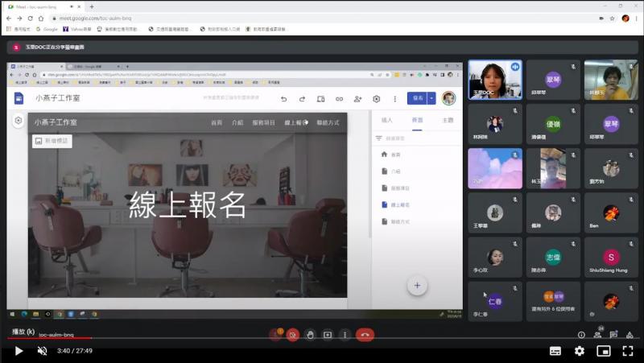The image size is (644, 363).
Task: Open Google Sites settings gear
Action: pyautogui.click(x=376, y=99)
